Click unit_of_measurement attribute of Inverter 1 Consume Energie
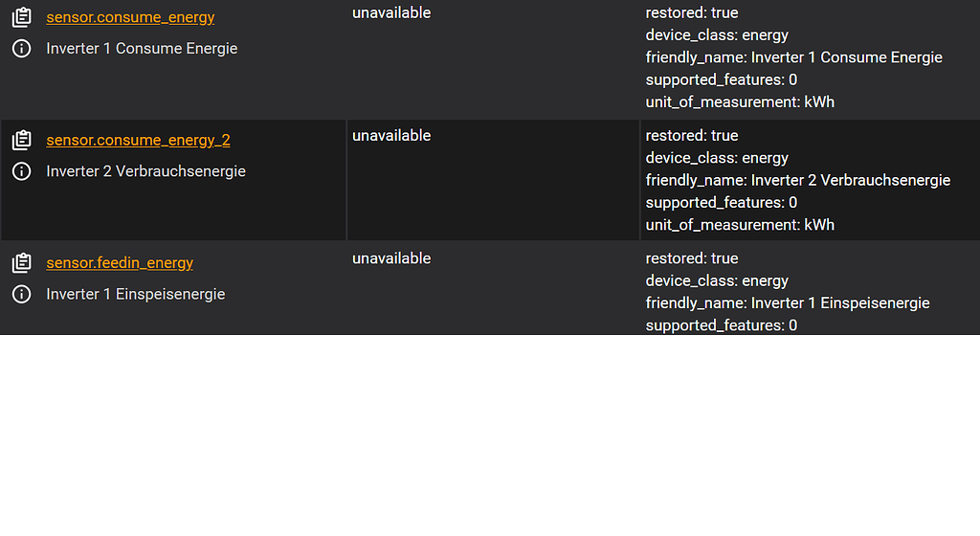This screenshot has height=536, width=980. click(740, 101)
